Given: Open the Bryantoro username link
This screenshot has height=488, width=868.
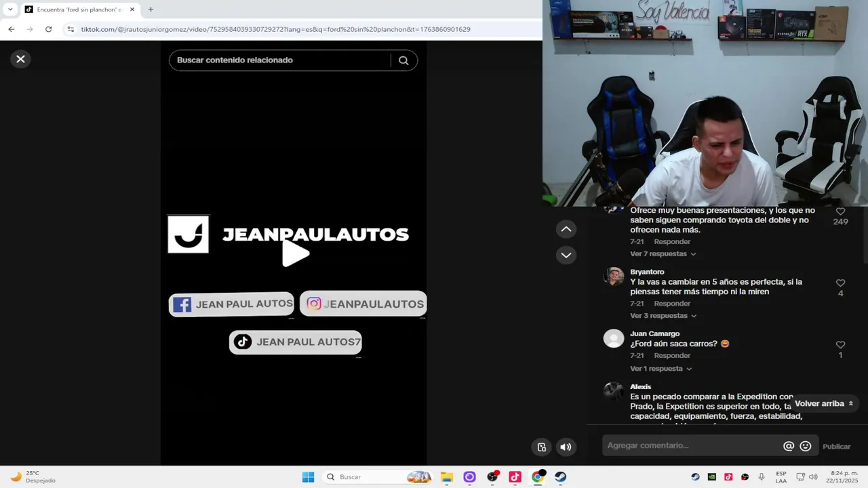Looking at the screenshot, I should (647, 272).
